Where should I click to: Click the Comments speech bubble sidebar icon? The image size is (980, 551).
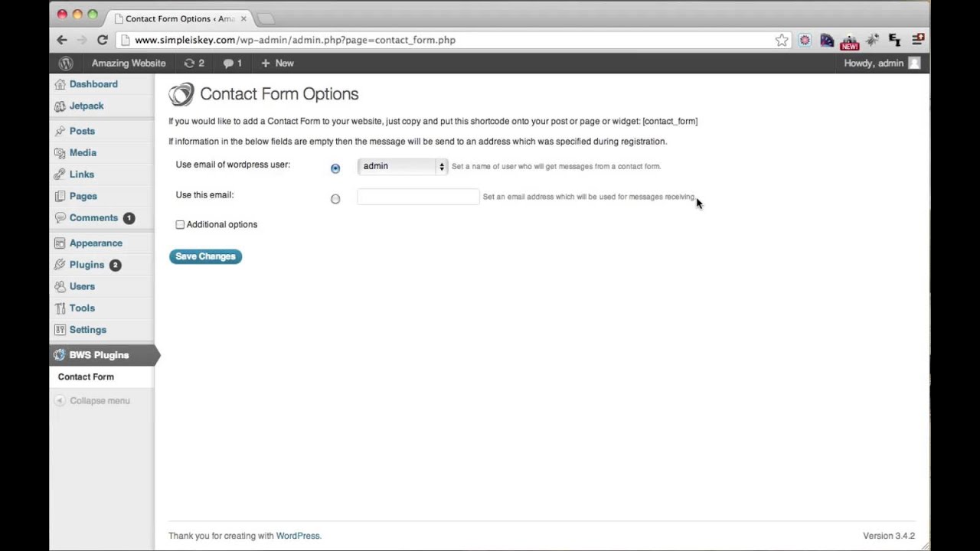pos(60,218)
